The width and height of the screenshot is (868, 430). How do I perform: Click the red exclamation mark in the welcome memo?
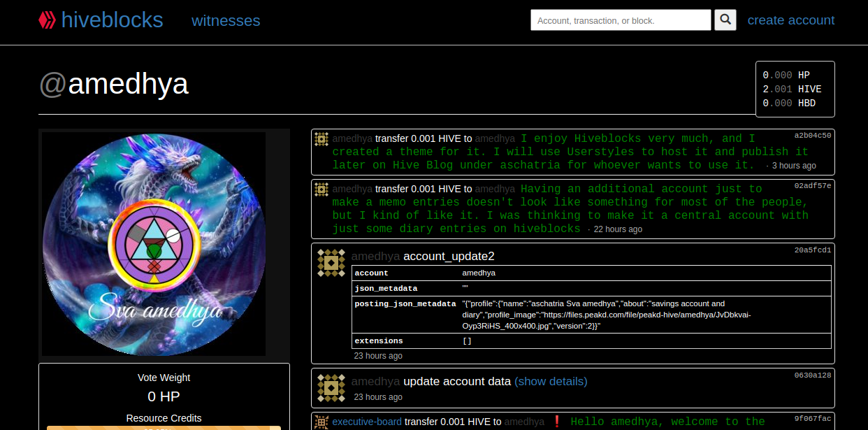557,421
